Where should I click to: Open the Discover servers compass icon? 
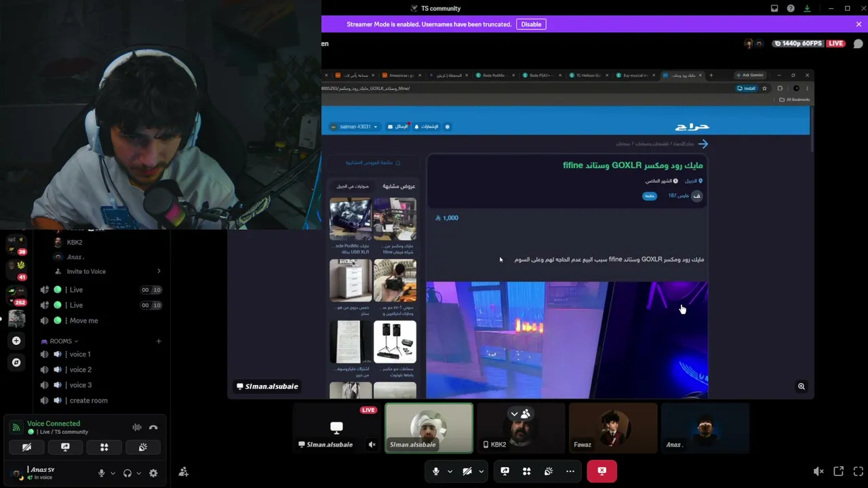pos(16,363)
